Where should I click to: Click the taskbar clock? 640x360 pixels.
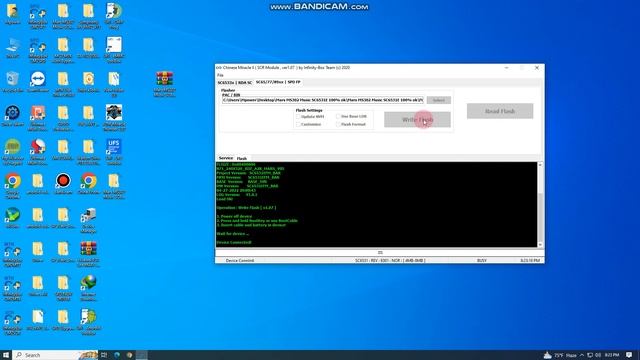612,355
